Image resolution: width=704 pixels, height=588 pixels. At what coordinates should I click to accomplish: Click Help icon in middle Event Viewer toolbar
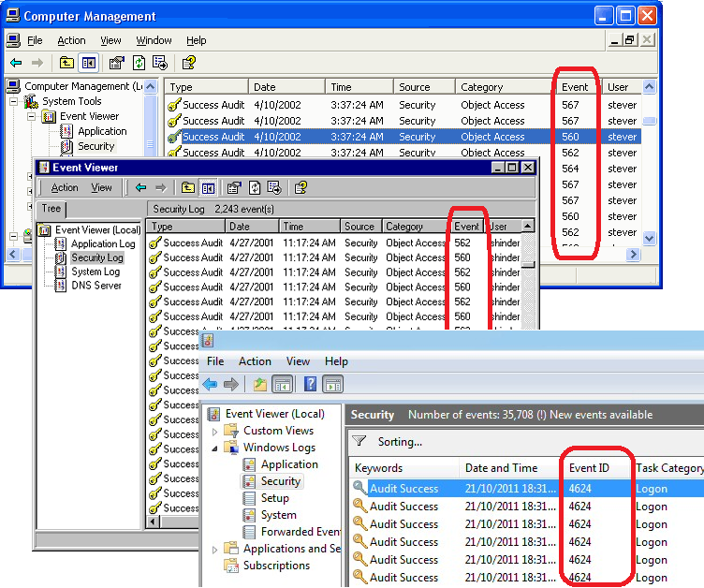(x=301, y=188)
